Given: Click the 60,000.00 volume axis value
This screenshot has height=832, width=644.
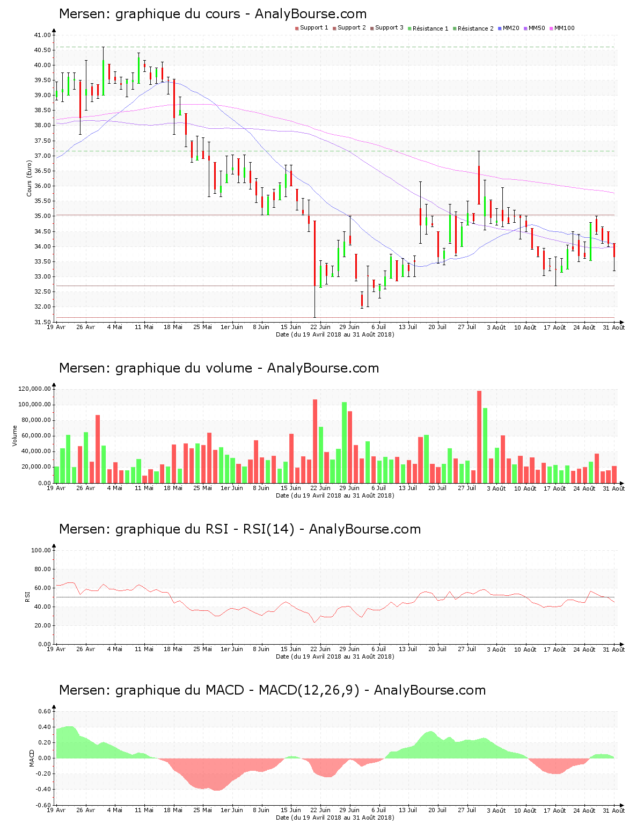Looking at the screenshot, I should (36, 436).
